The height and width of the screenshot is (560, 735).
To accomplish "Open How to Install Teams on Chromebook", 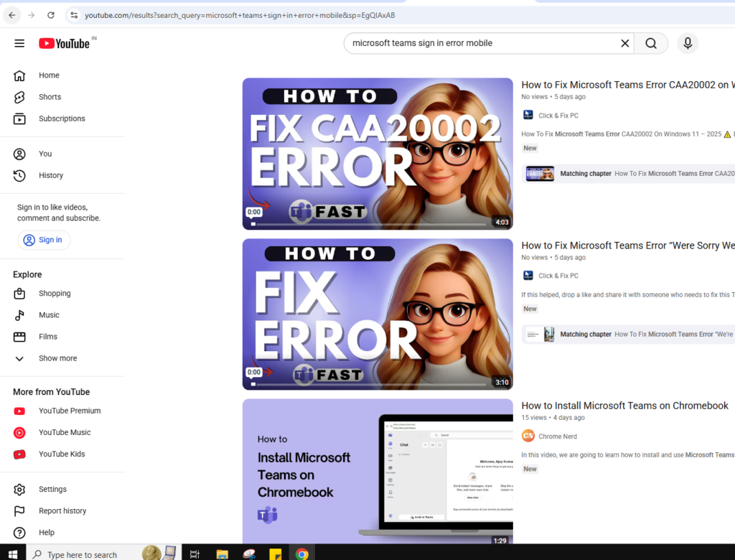I will [x=624, y=406].
